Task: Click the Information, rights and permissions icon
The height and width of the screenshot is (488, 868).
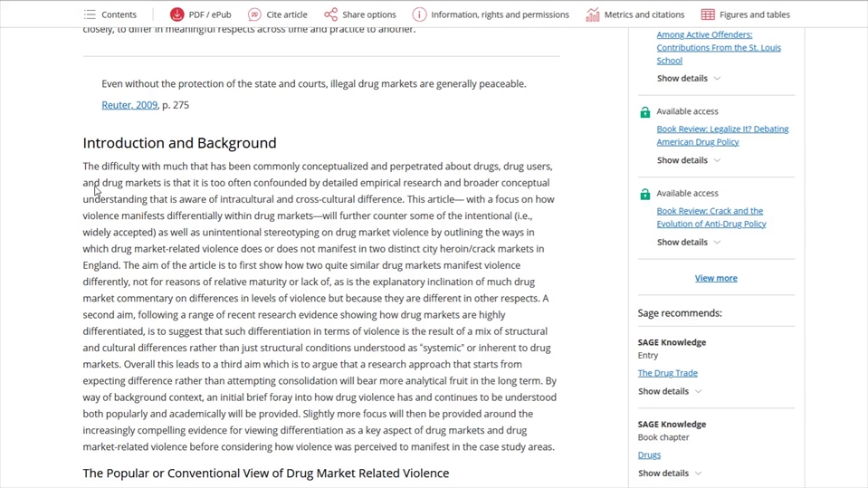Action: click(419, 14)
